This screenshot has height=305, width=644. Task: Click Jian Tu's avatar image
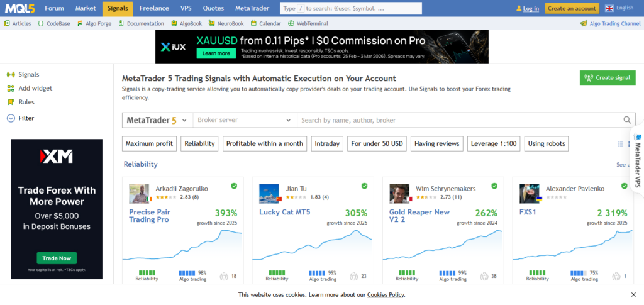coord(269,193)
